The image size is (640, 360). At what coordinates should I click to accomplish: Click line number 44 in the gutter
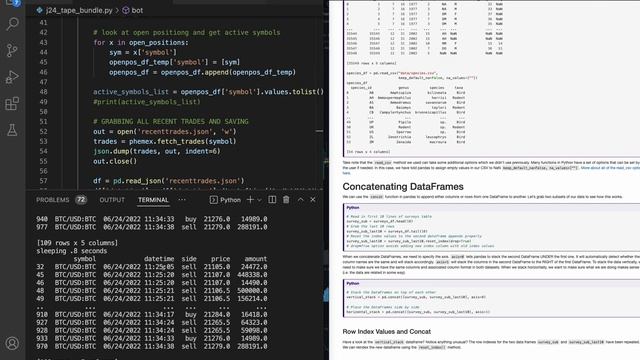pos(43,52)
